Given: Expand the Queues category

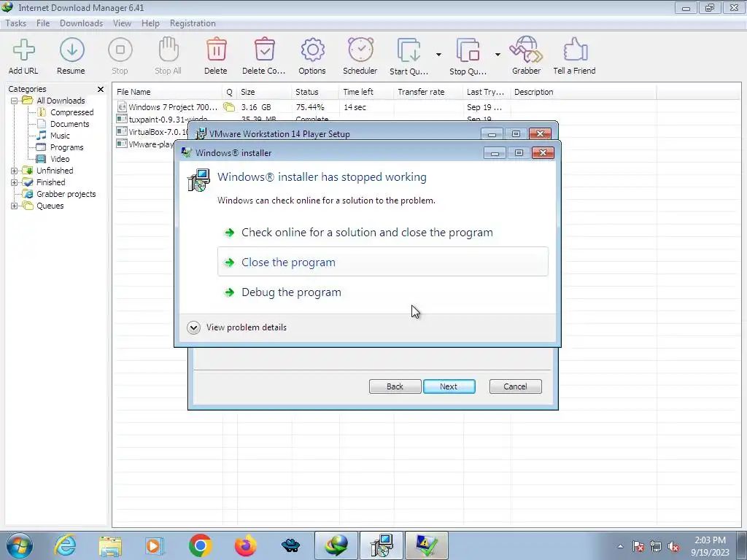Looking at the screenshot, I should point(15,206).
